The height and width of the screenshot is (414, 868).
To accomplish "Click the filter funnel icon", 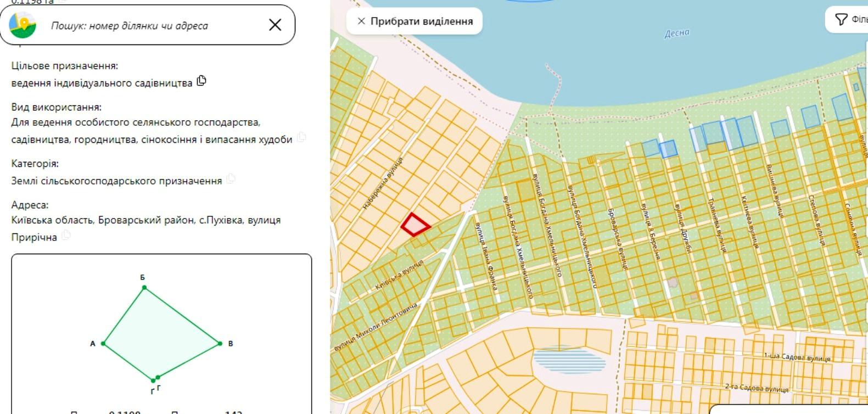I will click(841, 20).
